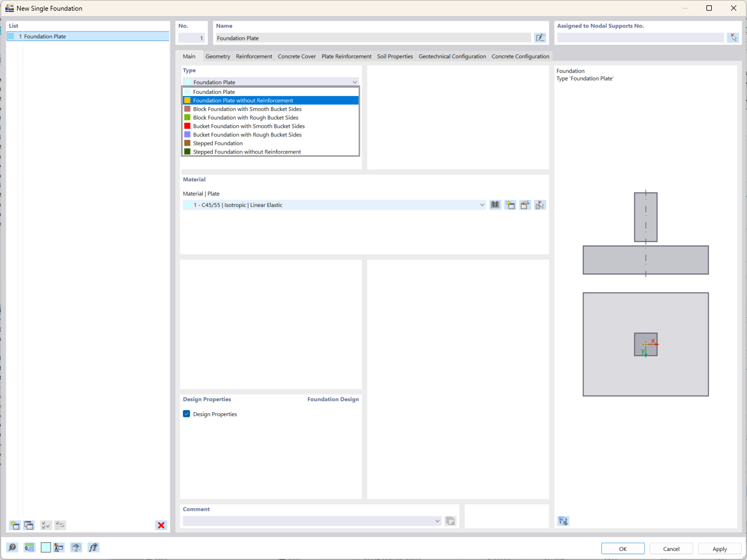747x560 pixels.
Task: Click the preview view-axes icon below foundation graphic
Action: pyautogui.click(x=563, y=521)
